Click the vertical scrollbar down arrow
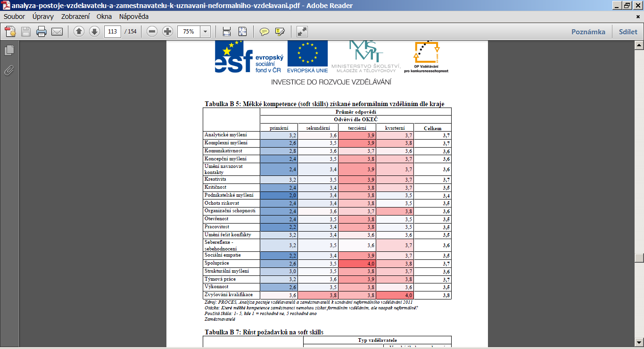644x349 pixels. click(x=639, y=344)
